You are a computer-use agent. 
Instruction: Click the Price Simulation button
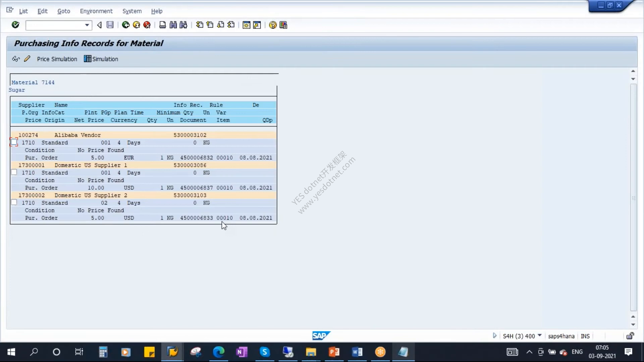57,59
